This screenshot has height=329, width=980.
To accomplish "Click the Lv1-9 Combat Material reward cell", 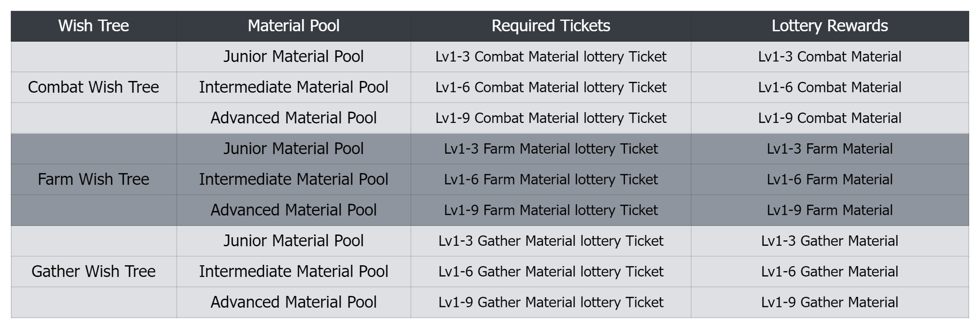I will 830,118.
